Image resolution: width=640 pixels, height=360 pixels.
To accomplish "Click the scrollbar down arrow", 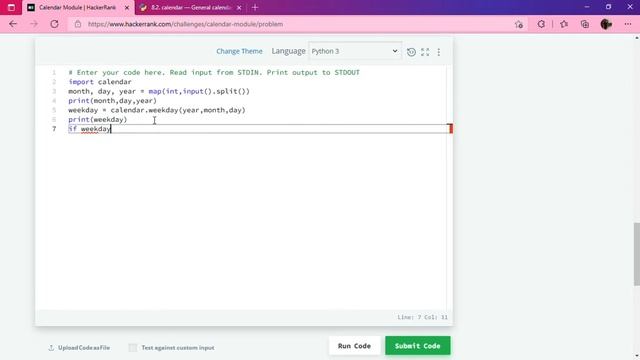I will (637, 356).
